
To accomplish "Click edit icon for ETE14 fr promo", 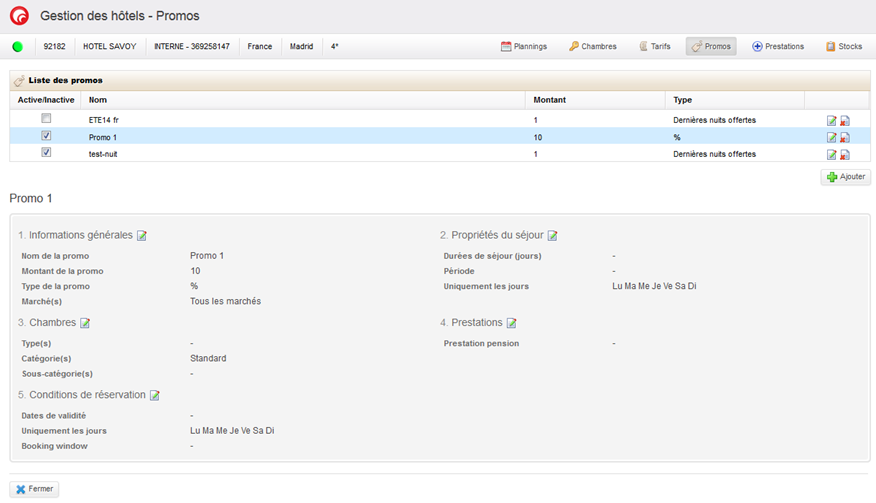I will pyautogui.click(x=832, y=121).
